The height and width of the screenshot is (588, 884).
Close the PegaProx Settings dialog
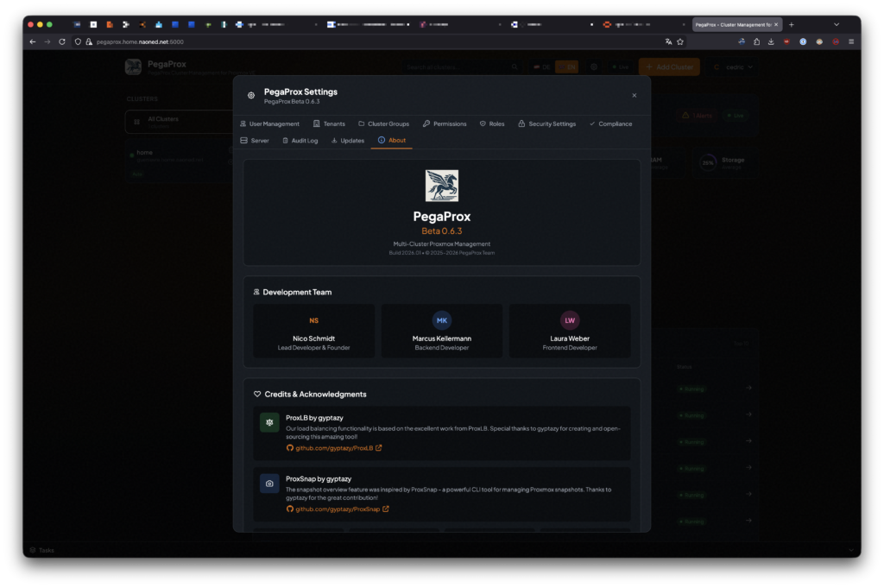(634, 96)
